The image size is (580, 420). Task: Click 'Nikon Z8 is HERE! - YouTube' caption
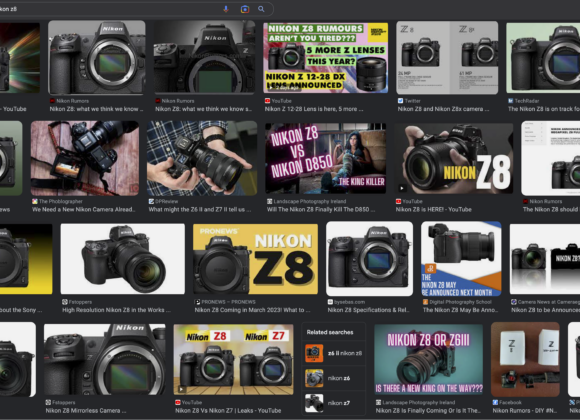pyautogui.click(x=434, y=209)
